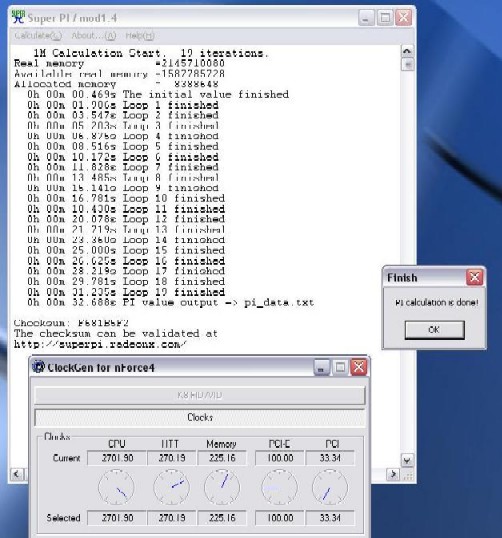502x538 pixels.
Task: Click the Current Memory value 225.16
Action: coord(222,458)
